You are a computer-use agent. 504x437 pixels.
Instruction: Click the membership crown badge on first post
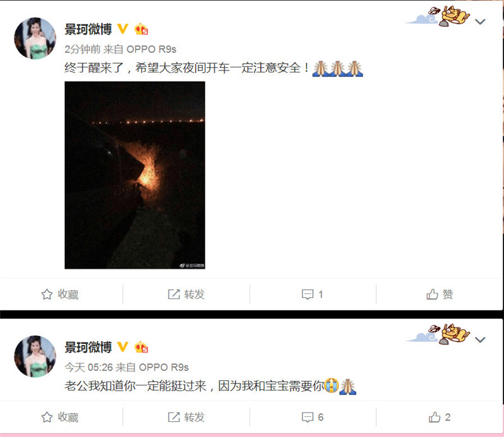[x=141, y=29]
